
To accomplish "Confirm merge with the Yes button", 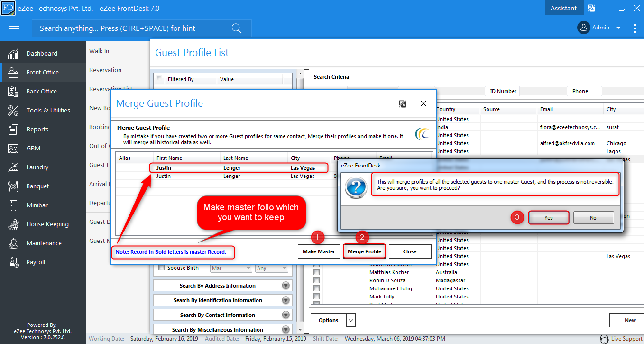I will tap(548, 218).
